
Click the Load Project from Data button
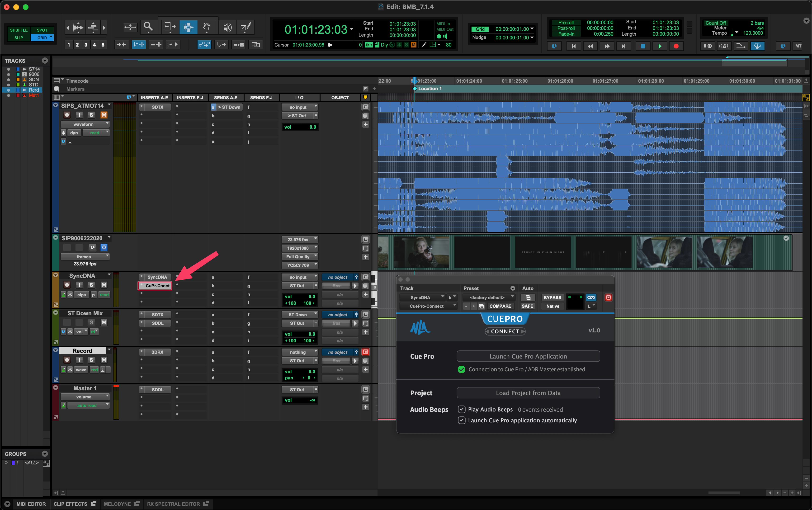[528, 393]
